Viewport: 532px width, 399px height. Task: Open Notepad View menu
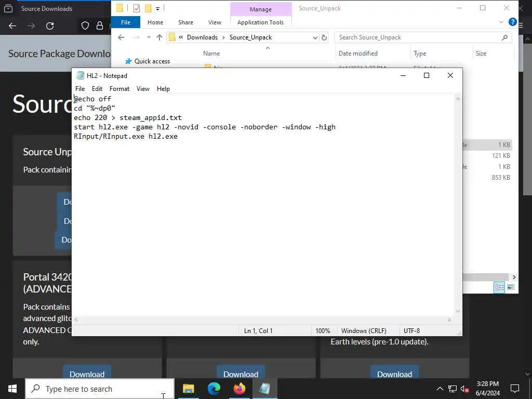coord(143,88)
